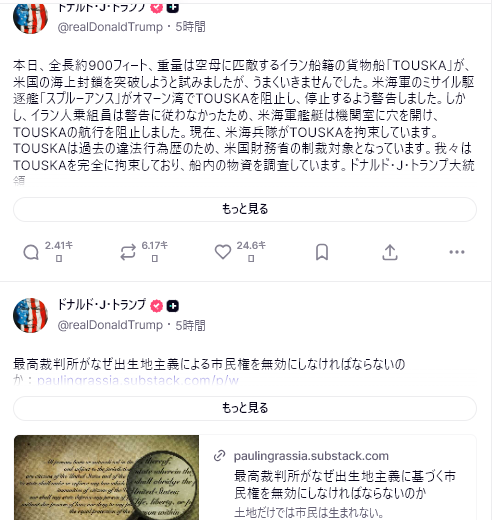Image resolution: width=497 pixels, height=520 pixels.
Task: Open the three-dots more options menu
Action: point(457,252)
